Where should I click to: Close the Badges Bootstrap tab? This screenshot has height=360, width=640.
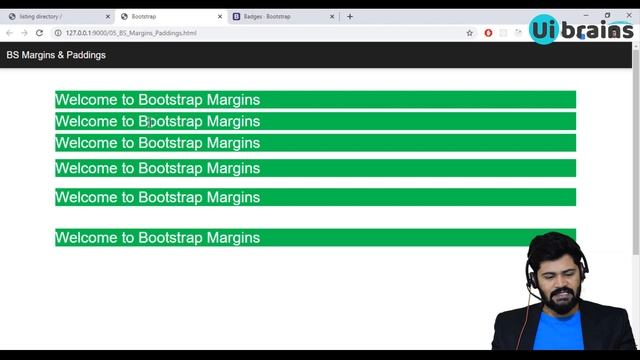click(x=332, y=17)
